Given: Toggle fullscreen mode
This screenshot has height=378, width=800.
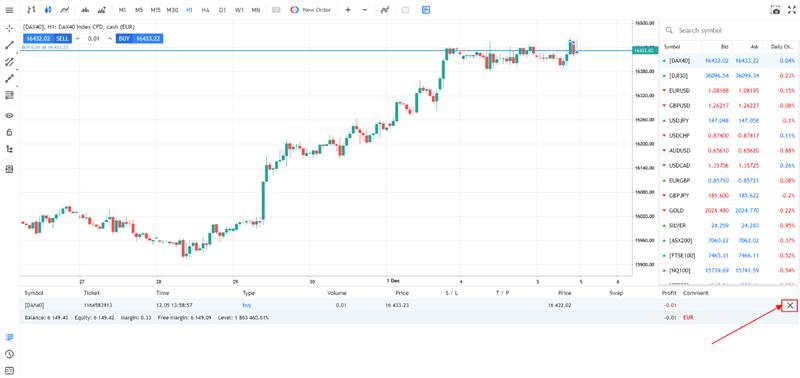Looking at the screenshot, I should (x=792, y=10).
